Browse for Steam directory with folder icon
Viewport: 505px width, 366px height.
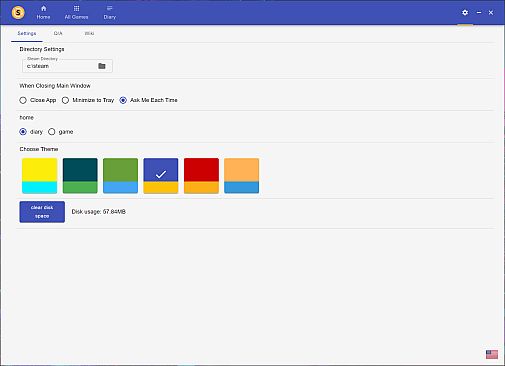pos(102,66)
